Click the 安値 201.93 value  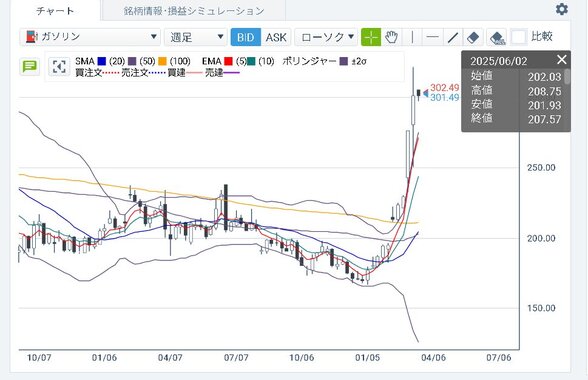pos(544,105)
